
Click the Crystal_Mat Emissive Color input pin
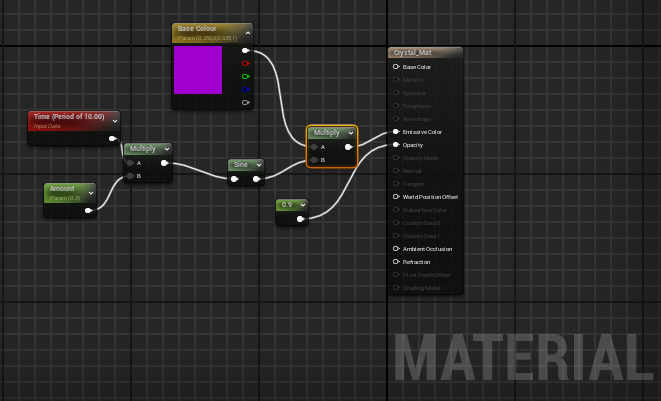[x=396, y=132]
